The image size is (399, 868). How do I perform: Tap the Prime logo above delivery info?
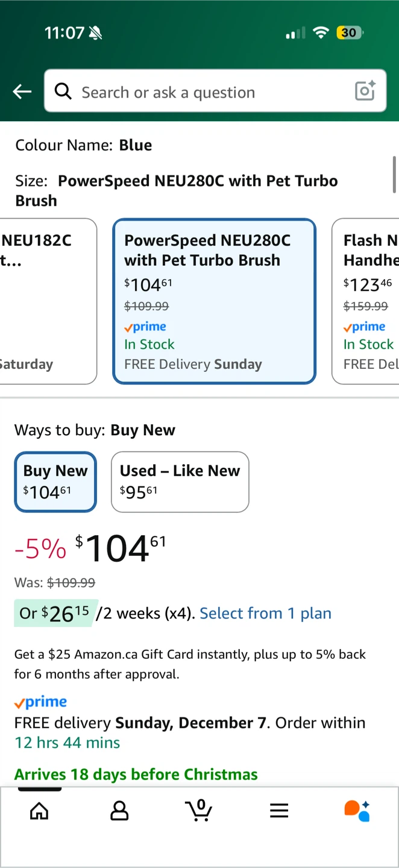coord(40,702)
